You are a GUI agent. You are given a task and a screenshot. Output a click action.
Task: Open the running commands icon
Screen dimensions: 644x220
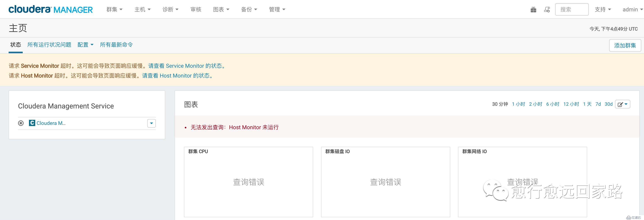coord(547,10)
